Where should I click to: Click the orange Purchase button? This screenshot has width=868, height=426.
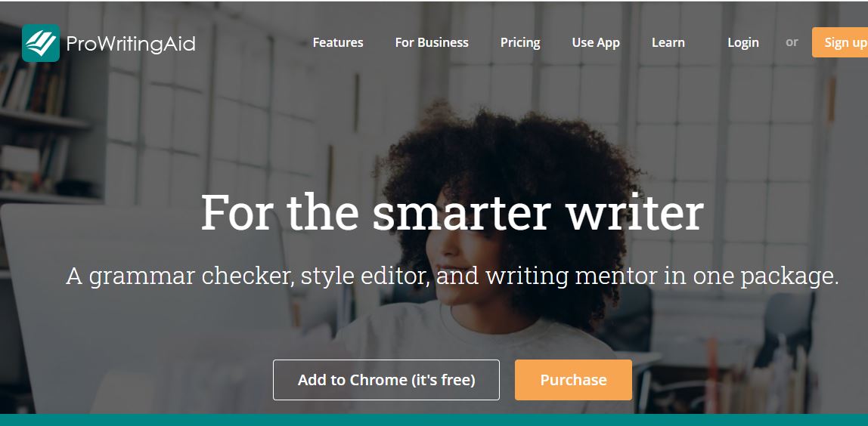pos(573,380)
